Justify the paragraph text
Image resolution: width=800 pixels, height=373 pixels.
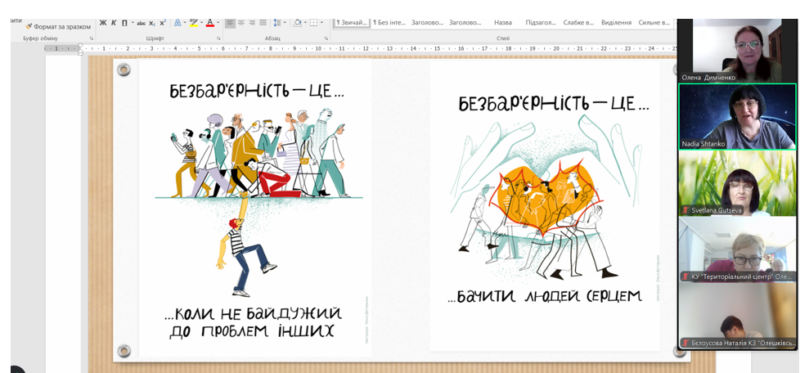coord(263,23)
